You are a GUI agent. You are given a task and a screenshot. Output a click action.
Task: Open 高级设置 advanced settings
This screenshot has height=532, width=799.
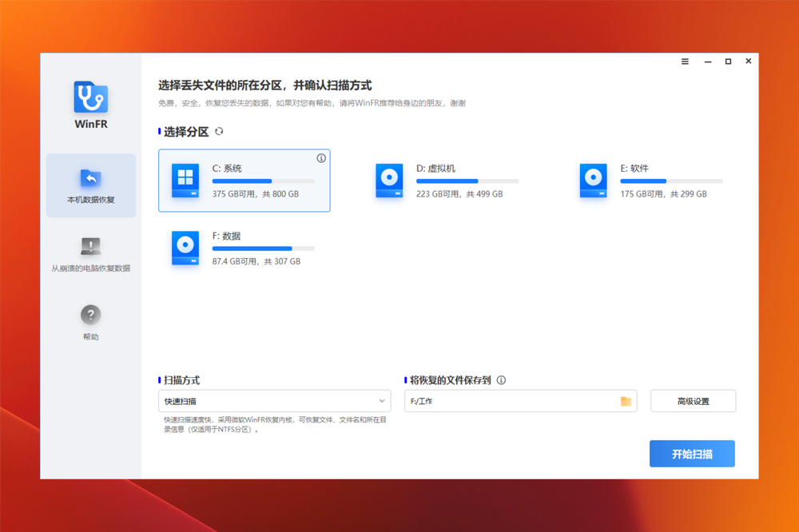pyautogui.click(x=693, y=401)
